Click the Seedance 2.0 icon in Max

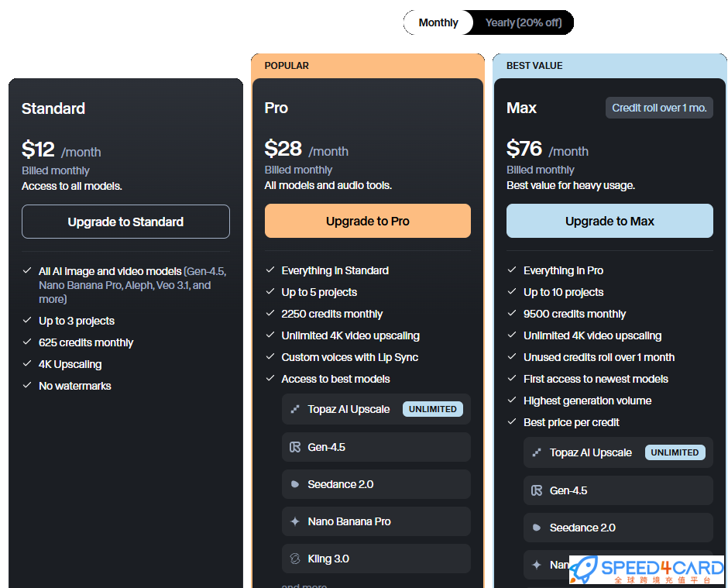tap(537, 528)
